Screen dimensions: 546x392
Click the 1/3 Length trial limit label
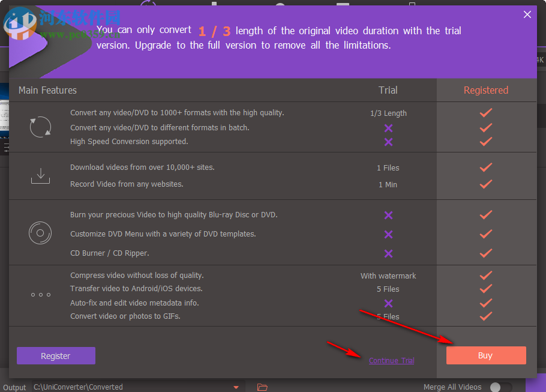(x=388, y=112)
